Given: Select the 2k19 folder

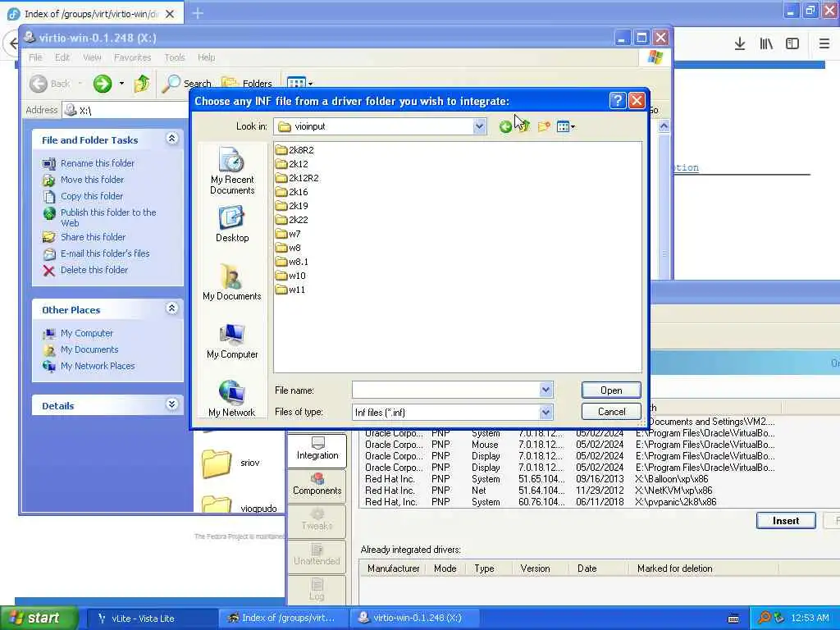Looking at the screenshot, I should coord(292,206).
